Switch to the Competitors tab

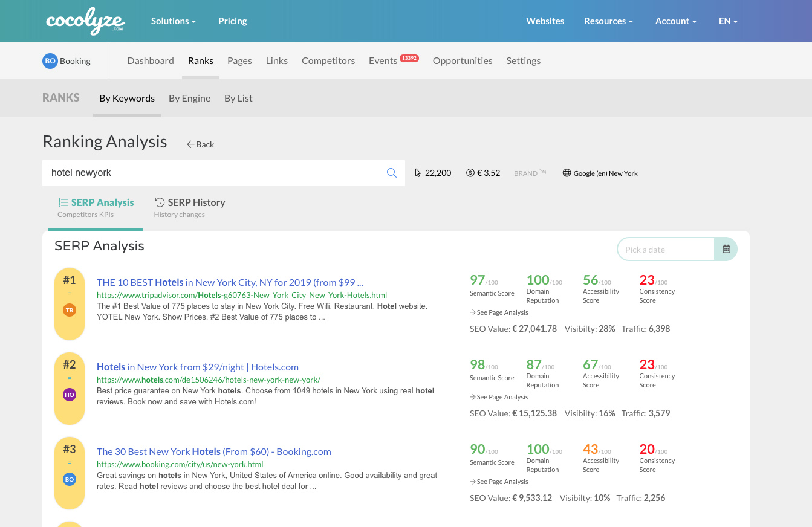click(x=328, y=60)
